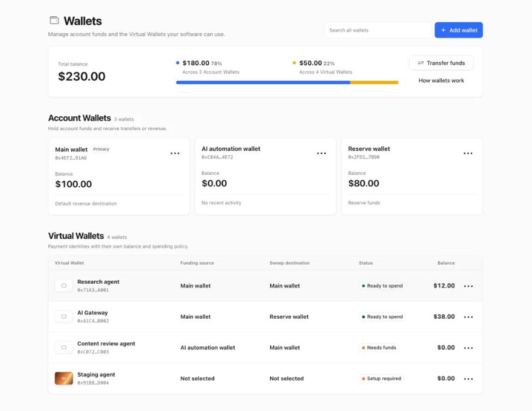
Task: Click the Primary badge on Main wallet
Action: [x=101, y=149]
